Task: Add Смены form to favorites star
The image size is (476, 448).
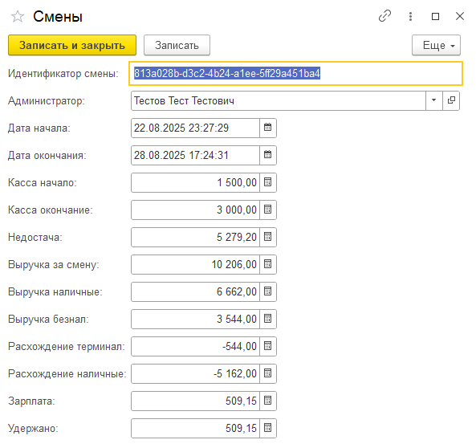Action: click(x=18, y=16)
